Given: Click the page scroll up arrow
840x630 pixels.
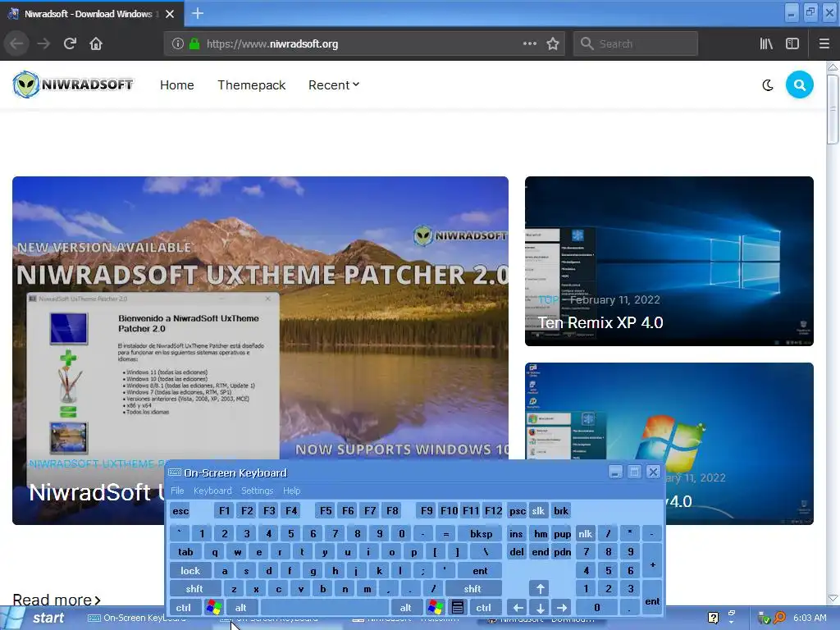Looking at the screenshot, I should click(833, 67).
